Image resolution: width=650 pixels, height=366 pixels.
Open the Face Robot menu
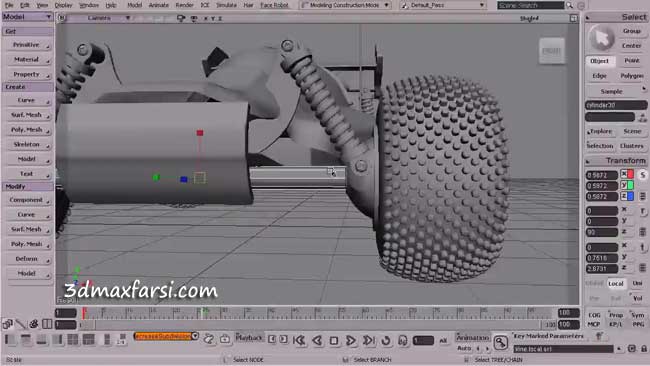(274, 5)
